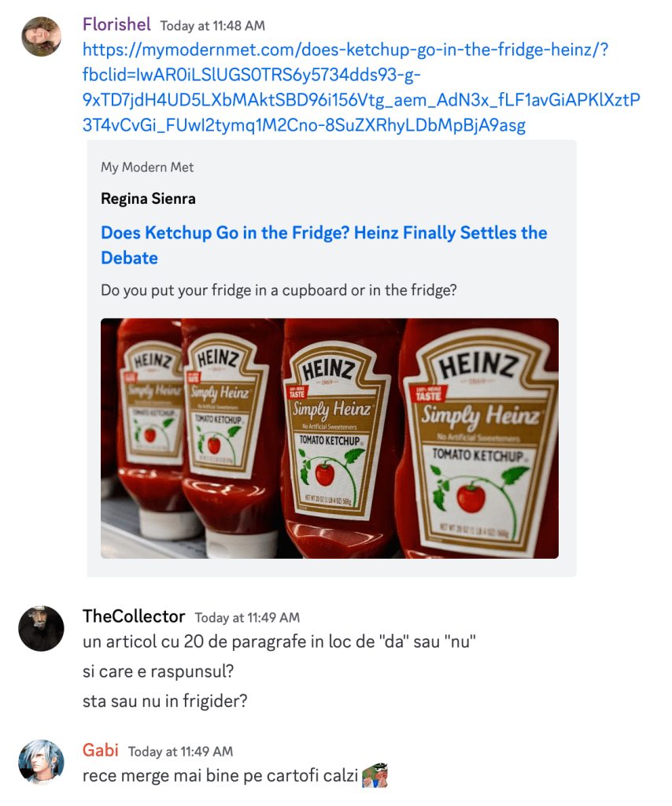Click the Regina Sienra author name
The height and width of the screenshot is (806, 672).
(x=148, y=199)
